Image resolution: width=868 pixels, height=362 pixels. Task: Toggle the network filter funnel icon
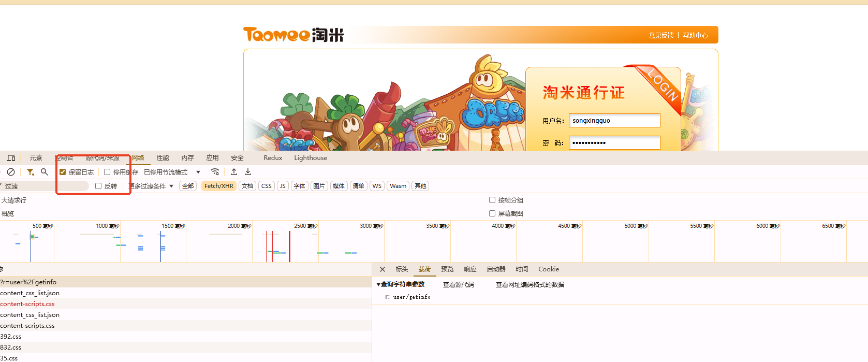click(x=31, y=172)
